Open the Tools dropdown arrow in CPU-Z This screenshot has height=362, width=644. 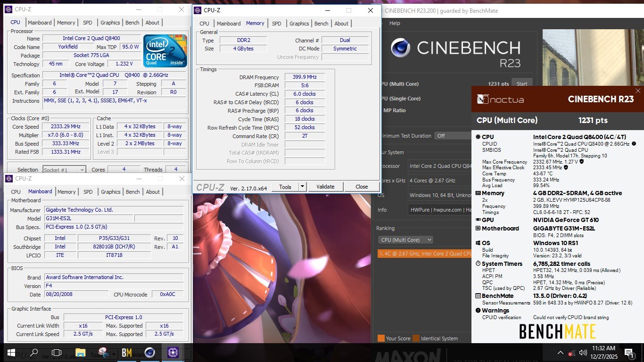302,187
